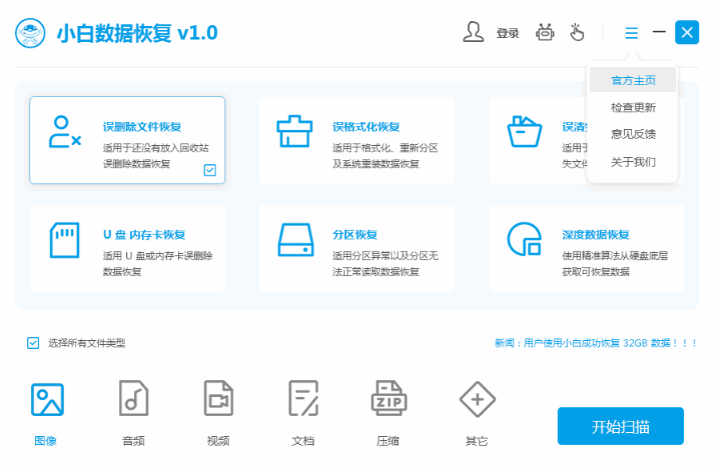Select the 文档 document file type icon
Viewport: 713px width, 469px height.
pos(303,398)
